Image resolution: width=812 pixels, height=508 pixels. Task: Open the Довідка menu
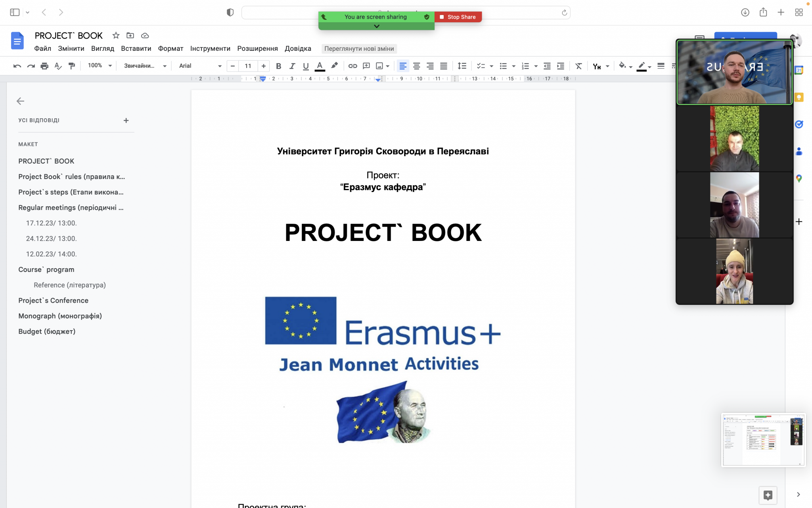pos(298,48)
